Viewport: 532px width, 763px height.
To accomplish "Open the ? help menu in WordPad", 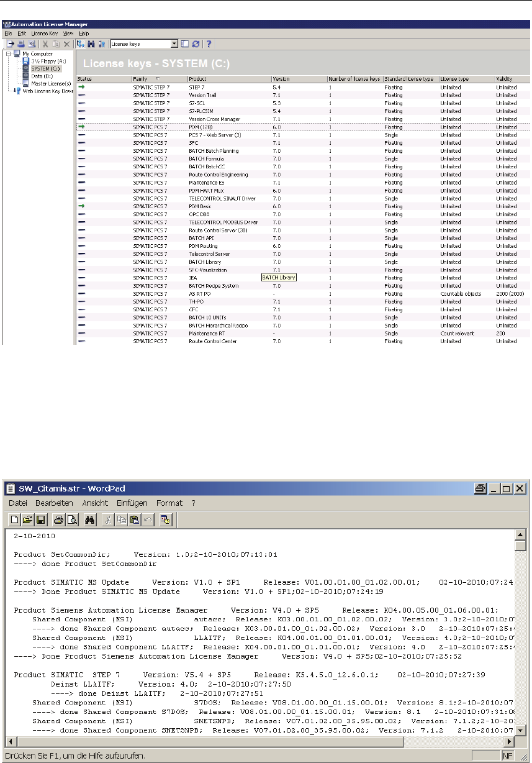I will 193,503.
